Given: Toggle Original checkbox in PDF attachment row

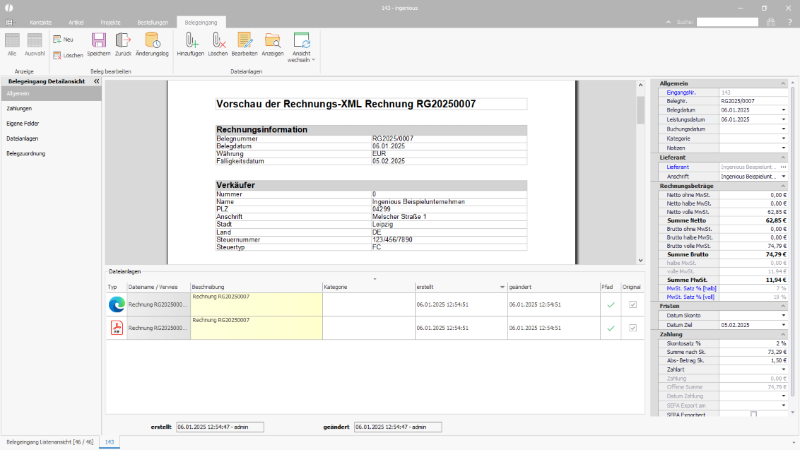Looking at the screenshot, I should (x=633, y=328).
